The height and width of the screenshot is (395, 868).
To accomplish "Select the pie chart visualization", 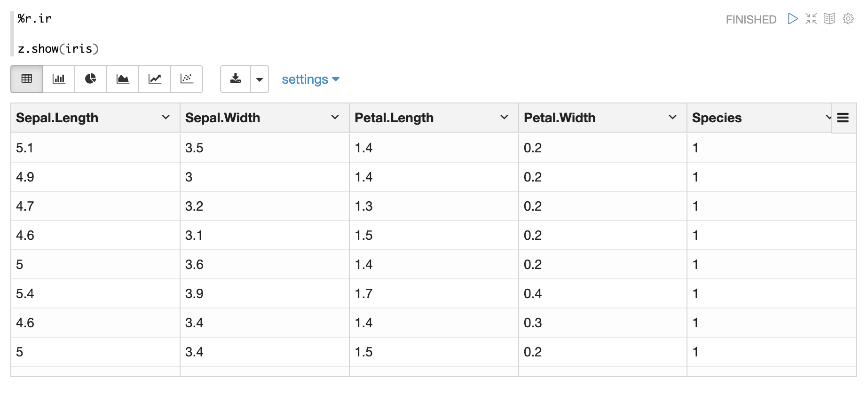I will [x=91, y=79].
